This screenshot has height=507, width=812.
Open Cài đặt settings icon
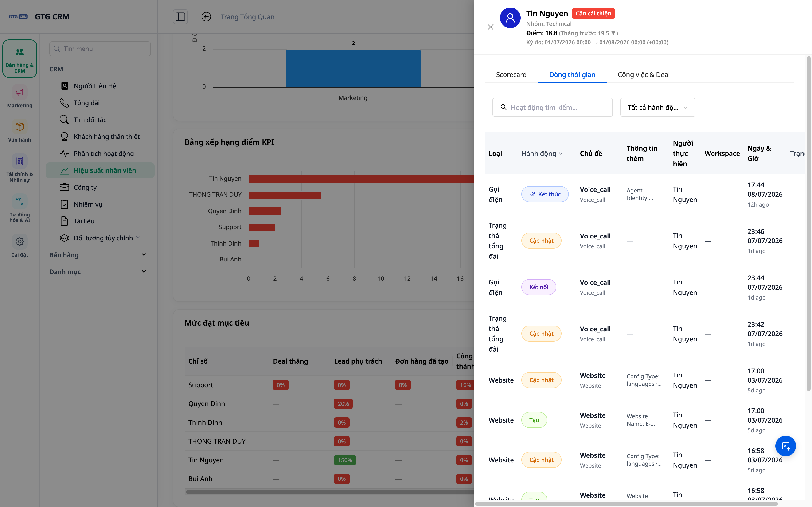click(20, 246)
